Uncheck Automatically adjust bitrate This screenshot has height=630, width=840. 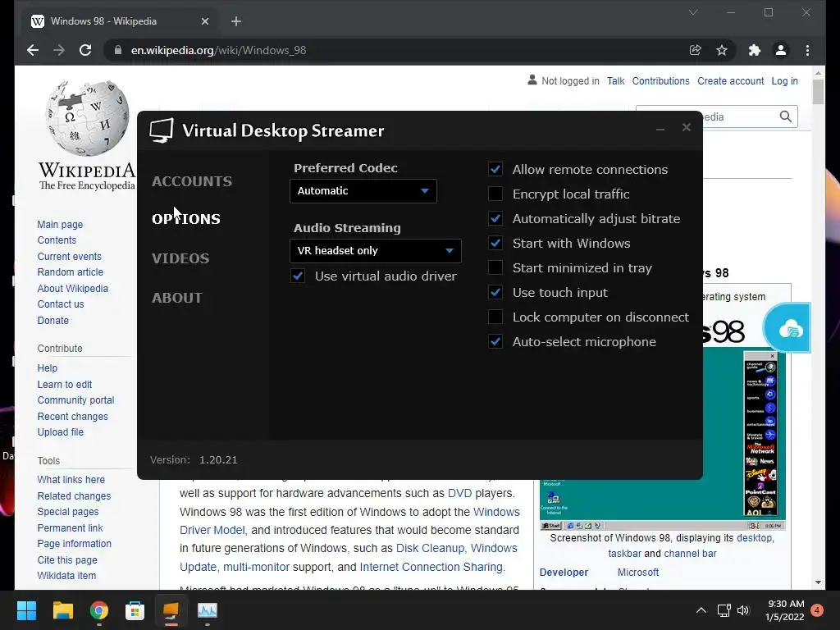coord(495,218)
